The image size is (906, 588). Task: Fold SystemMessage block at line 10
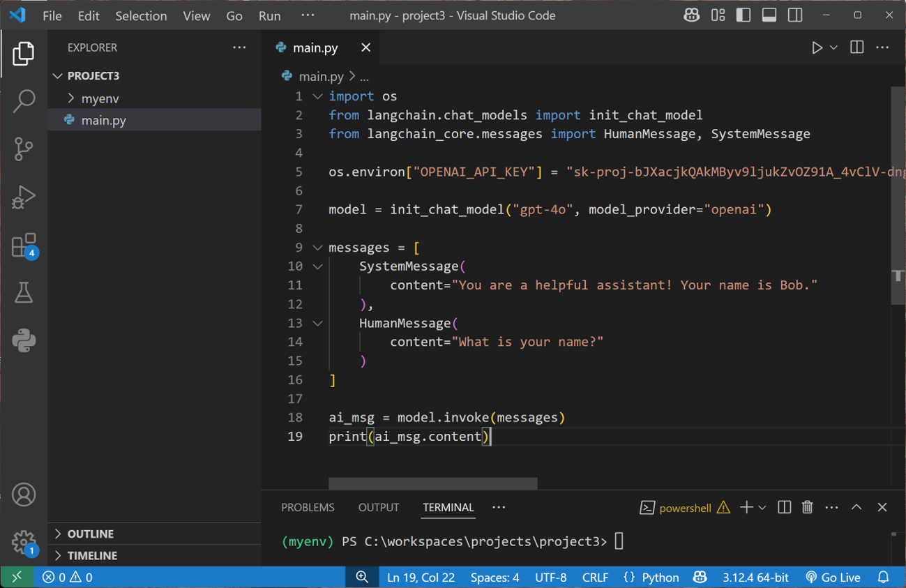317,266
